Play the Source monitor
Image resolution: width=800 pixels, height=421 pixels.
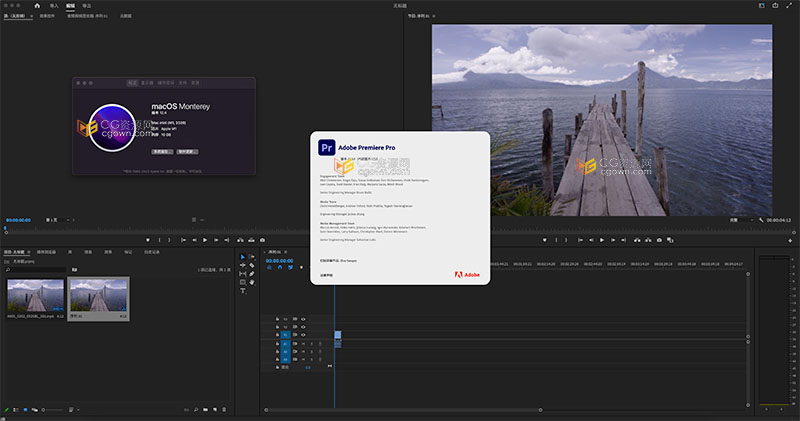(205, 240)
